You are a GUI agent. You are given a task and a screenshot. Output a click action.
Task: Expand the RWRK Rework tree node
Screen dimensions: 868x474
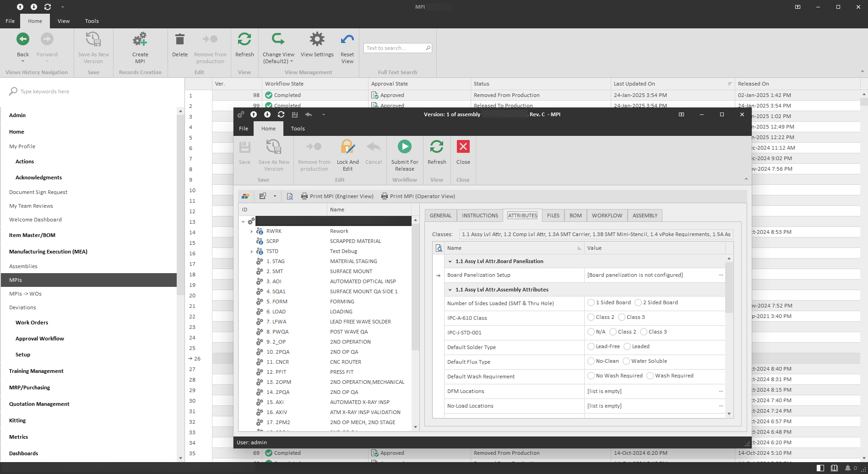(x=251, y=232)
